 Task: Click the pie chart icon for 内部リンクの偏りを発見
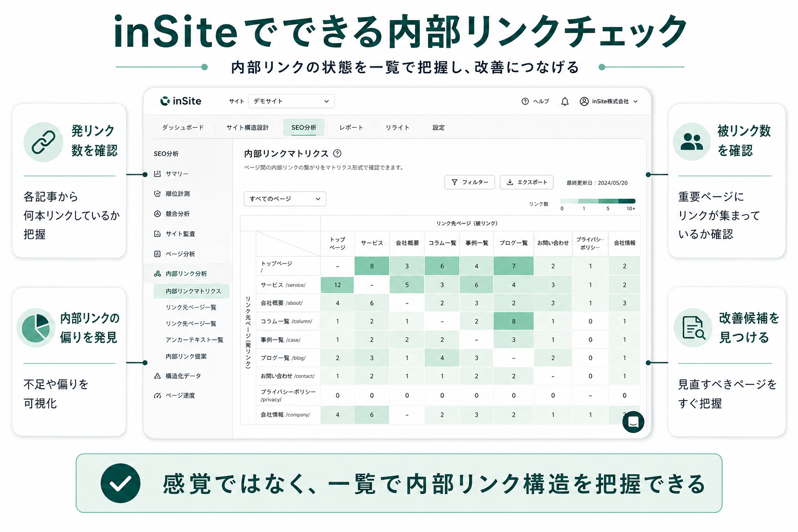coord(36,328)
